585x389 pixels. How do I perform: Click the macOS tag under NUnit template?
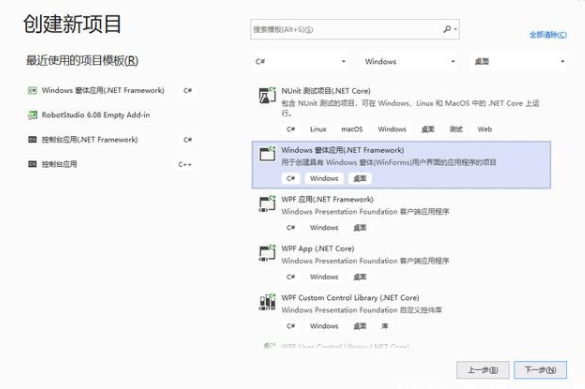coord(352,129)
